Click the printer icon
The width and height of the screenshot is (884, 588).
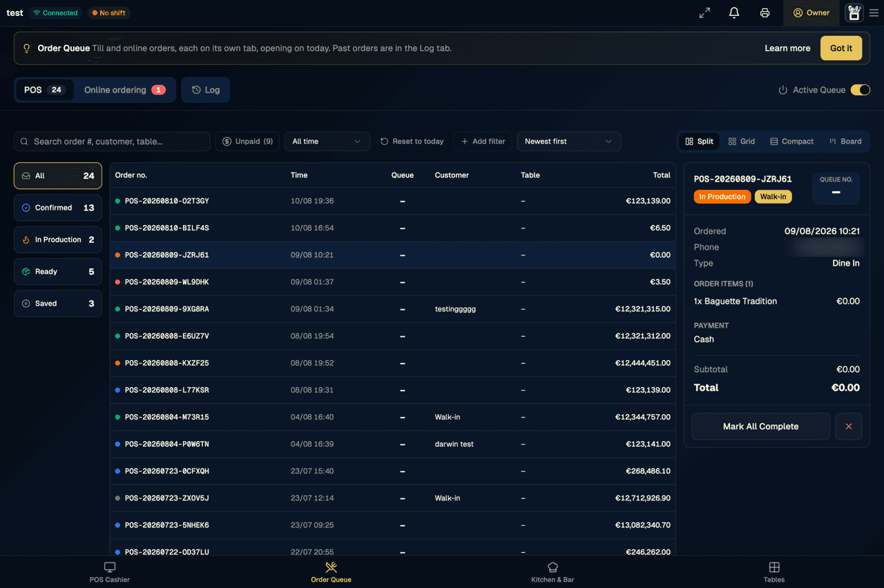point(765,12)
